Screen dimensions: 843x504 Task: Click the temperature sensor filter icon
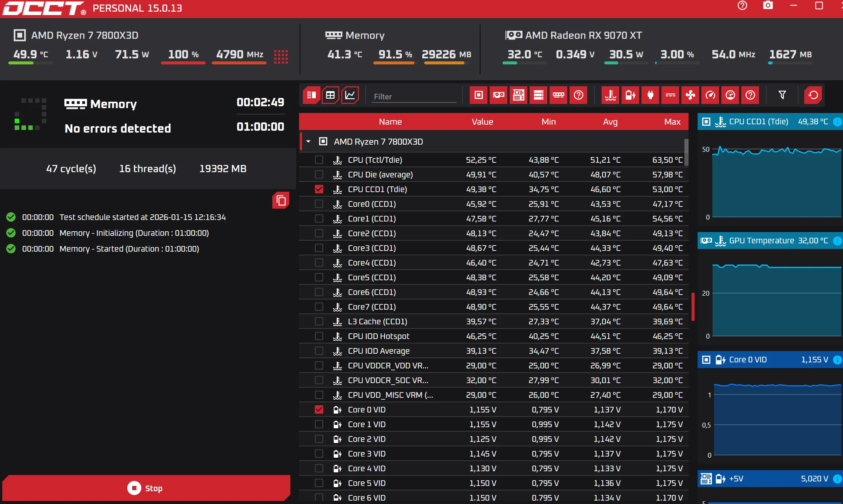click(611, 95)
